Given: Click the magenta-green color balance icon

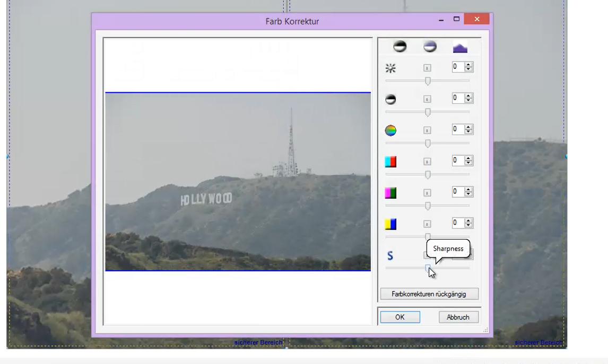Looking at the screenshot, I should coord(390,193).
